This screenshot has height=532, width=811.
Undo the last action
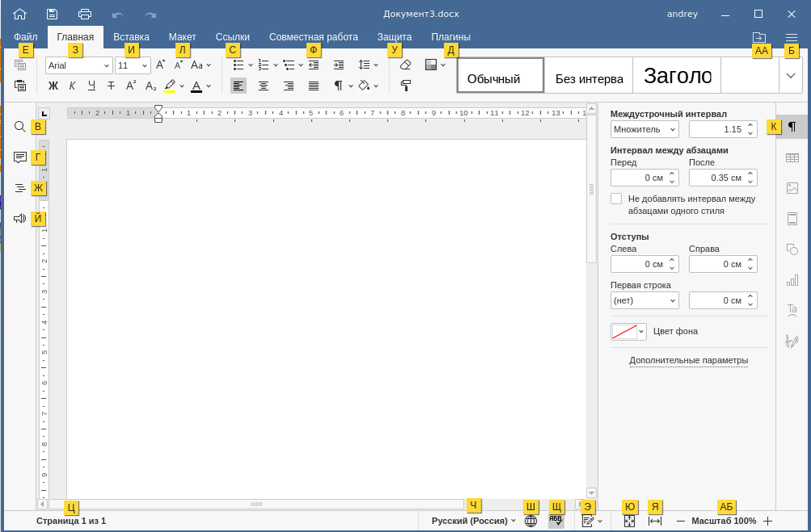[x=118, y=15]
